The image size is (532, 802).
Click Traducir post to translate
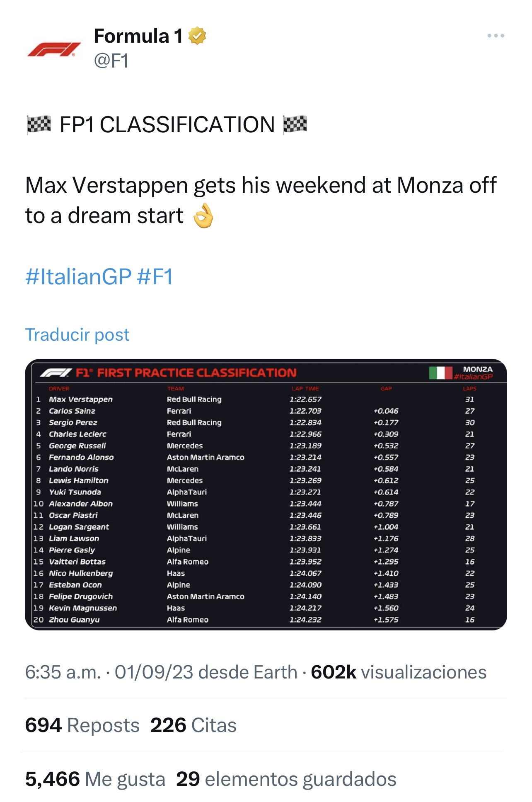pyautogui.click(x=77, y=334)
